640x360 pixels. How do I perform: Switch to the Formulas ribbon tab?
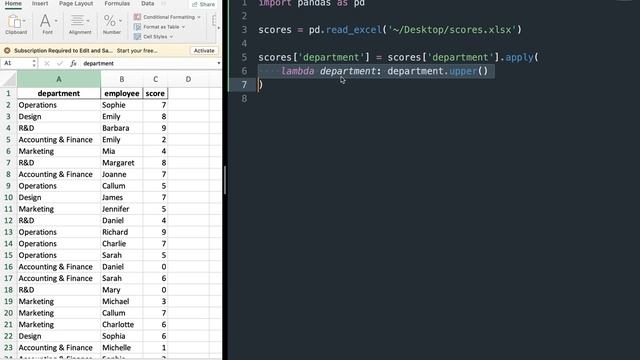(x=117, y=4)
